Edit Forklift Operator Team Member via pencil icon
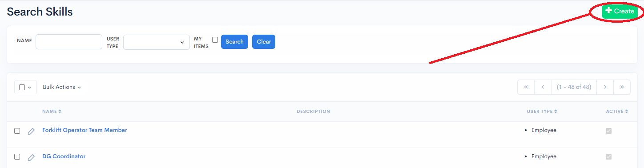The height and width of the screenshot is (168, 644). pyautogui.click(x=31, y=131)
